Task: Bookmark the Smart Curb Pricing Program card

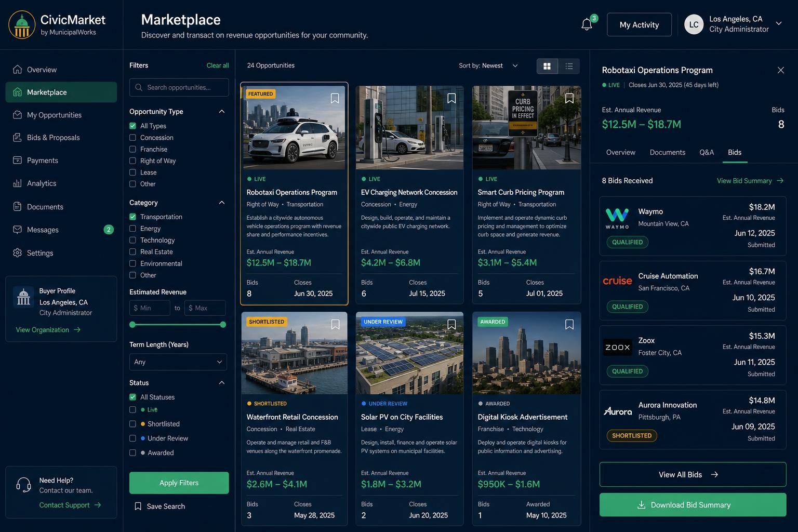Action: point(569,98)
